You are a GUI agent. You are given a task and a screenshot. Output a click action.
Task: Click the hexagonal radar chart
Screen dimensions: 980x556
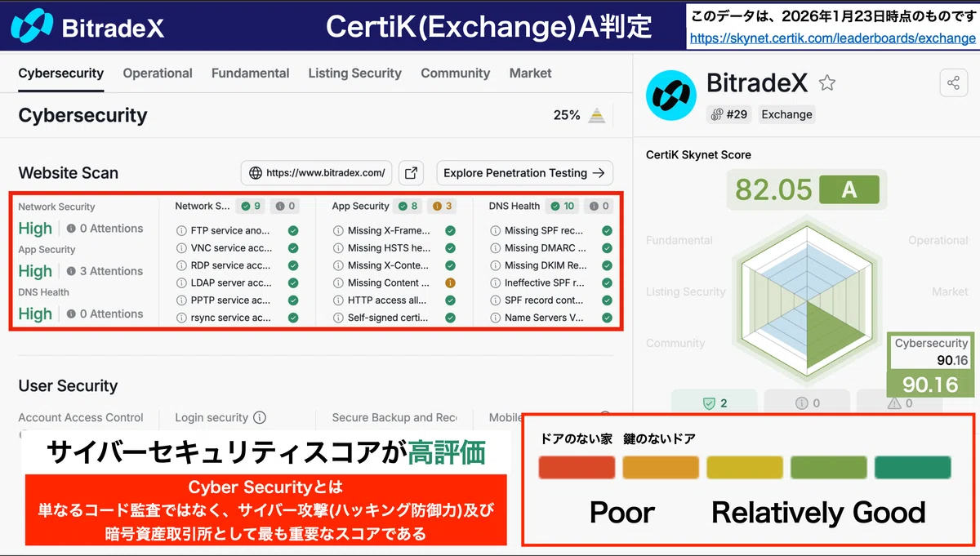tap(807, 299)
